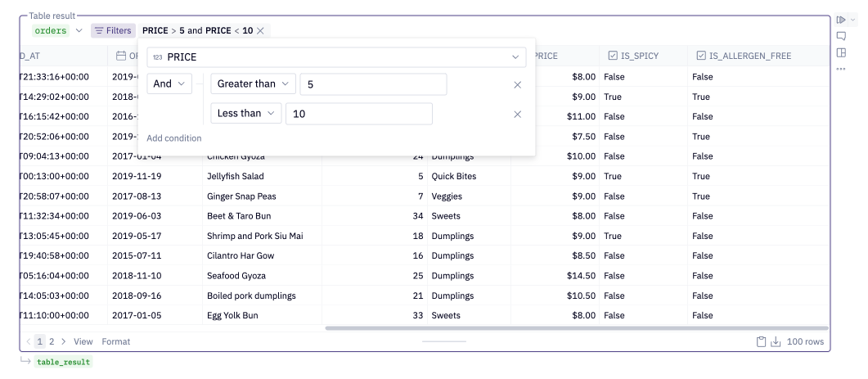Click the $11.00 price cell
This screenshot has height=379, width=868.
tap(568, 116)
